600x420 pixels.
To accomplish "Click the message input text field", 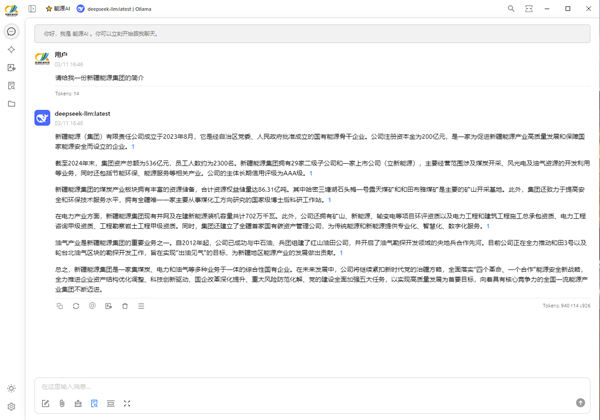I will click(x=300, y=386).
